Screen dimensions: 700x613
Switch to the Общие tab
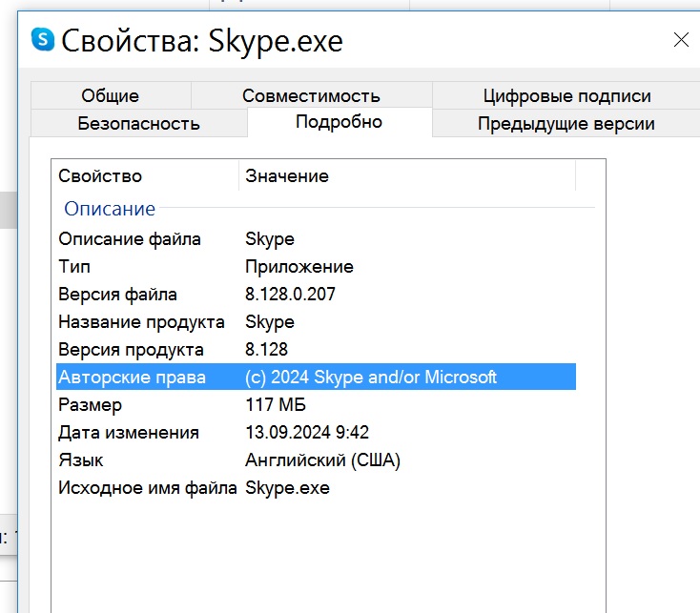(111, 95)
